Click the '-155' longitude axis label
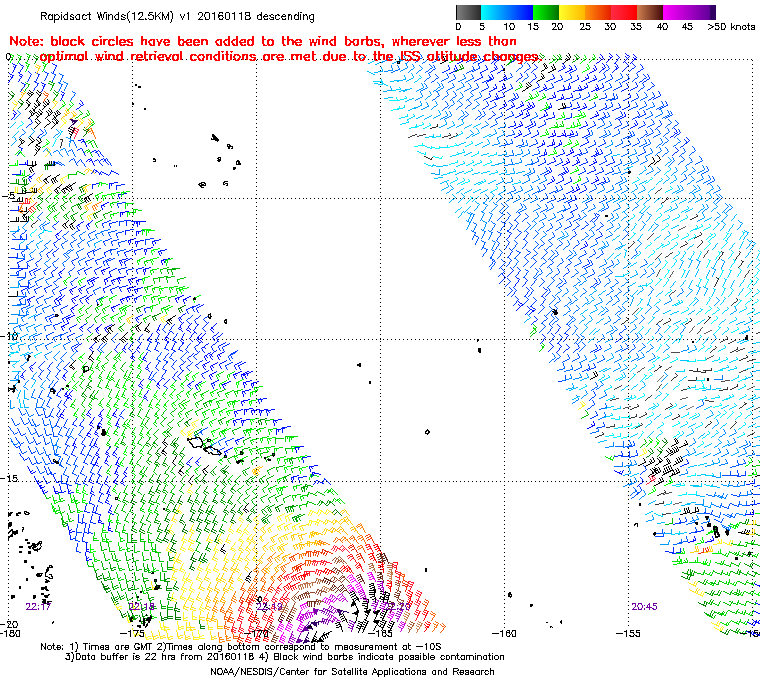Viewport: 760px width, 688px height. [x=628, y=634]
